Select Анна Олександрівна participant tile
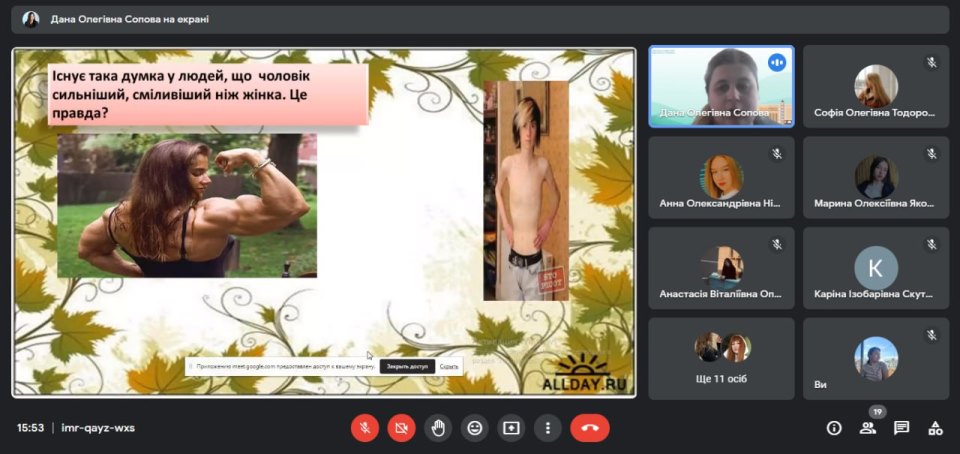 [x=721, y=177]
